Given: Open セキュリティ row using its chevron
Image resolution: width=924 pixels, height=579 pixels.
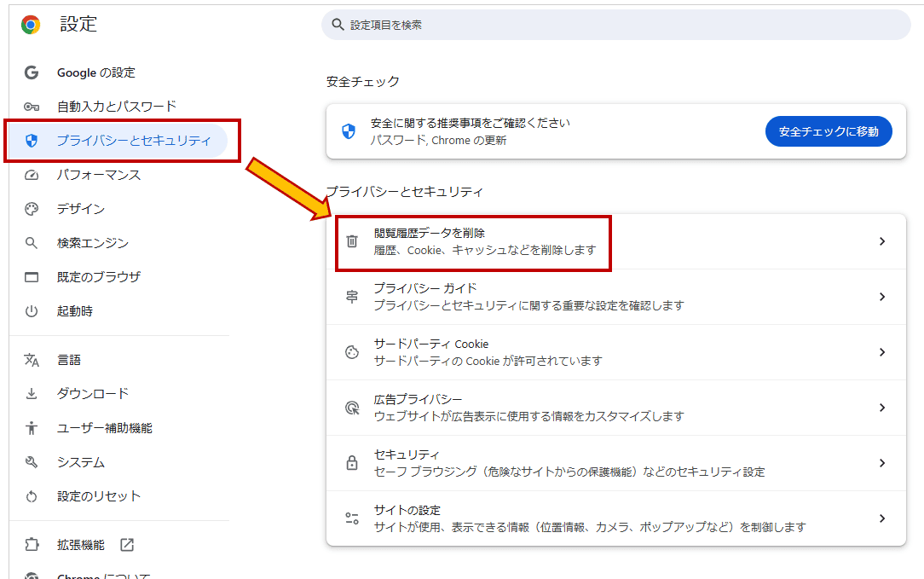Looking at the screenshot, I should (882, 463).
